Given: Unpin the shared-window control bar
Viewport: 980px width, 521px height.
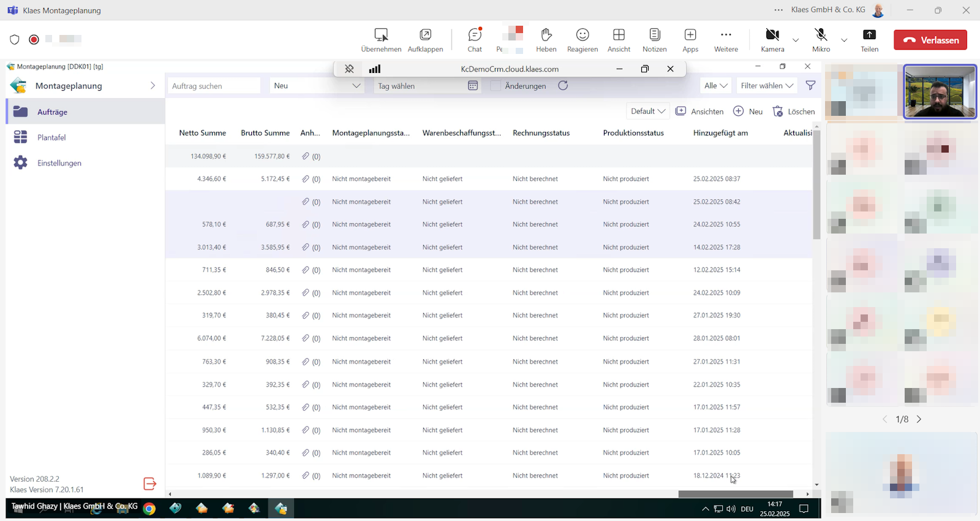Looking at the screenshot, I should (x=349, y=69).
